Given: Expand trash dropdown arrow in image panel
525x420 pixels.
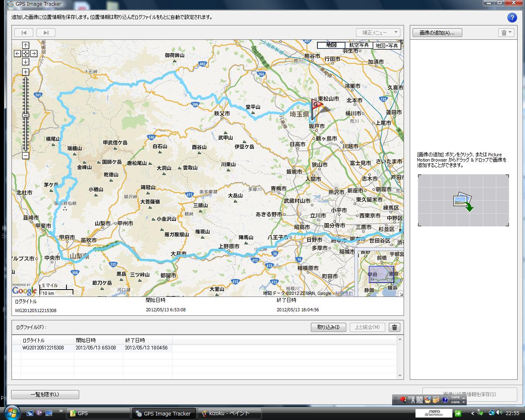Looking at the screenshot, I should [510, 32].
